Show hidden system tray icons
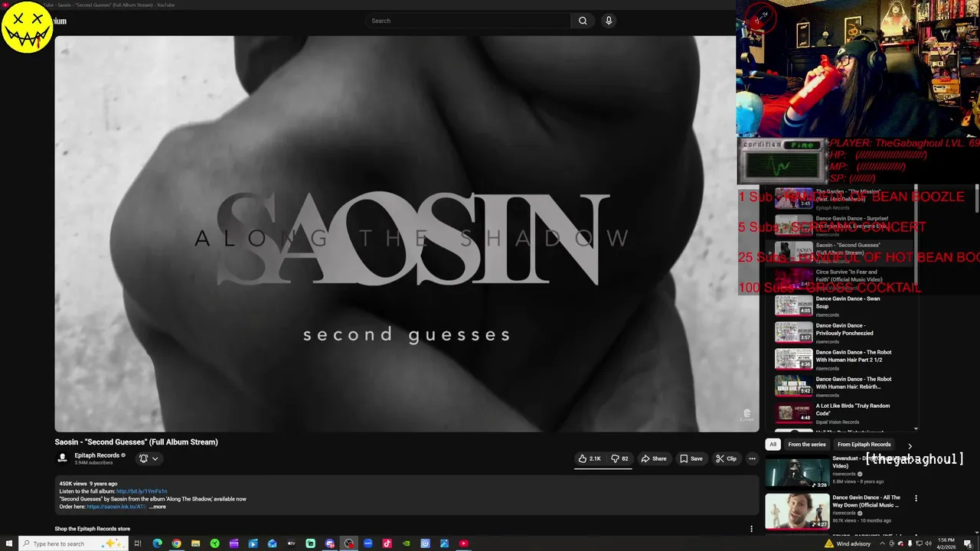 tap(882, 543)
